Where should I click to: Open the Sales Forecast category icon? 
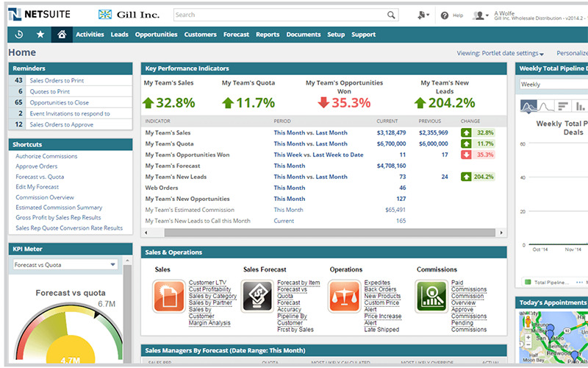pyautogui.click(x=257, y=296)
